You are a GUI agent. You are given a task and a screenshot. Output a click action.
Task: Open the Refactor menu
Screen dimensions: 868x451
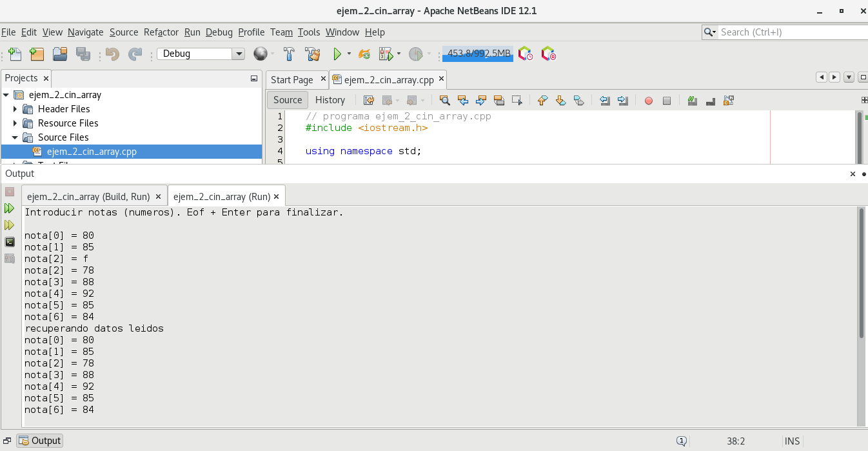pos(161,32)
